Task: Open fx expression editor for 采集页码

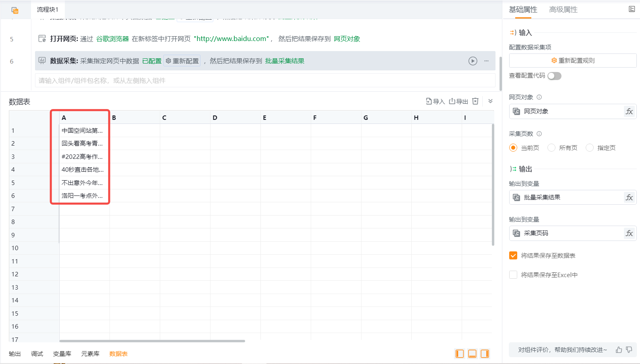Action: (x=629, y=233)
